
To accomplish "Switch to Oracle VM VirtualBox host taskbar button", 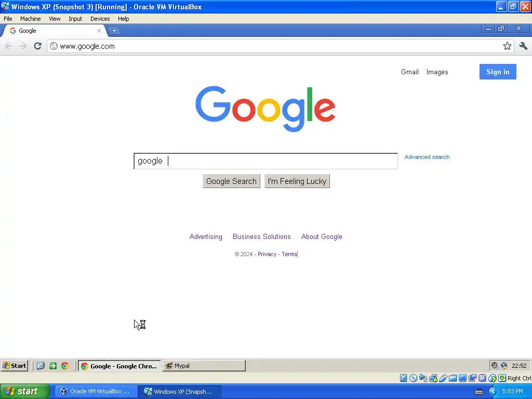I will coord(96,392).
